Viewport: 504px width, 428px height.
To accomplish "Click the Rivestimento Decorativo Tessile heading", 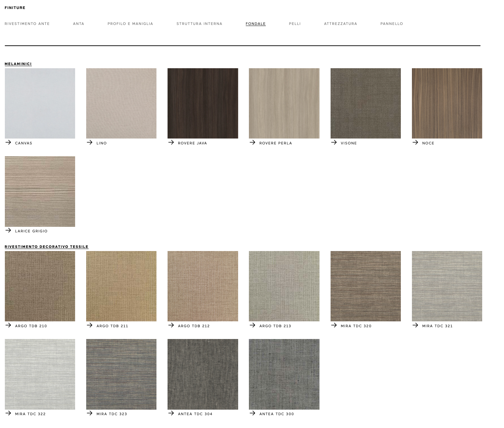I will pyautogui.click(x=46, y=247).
